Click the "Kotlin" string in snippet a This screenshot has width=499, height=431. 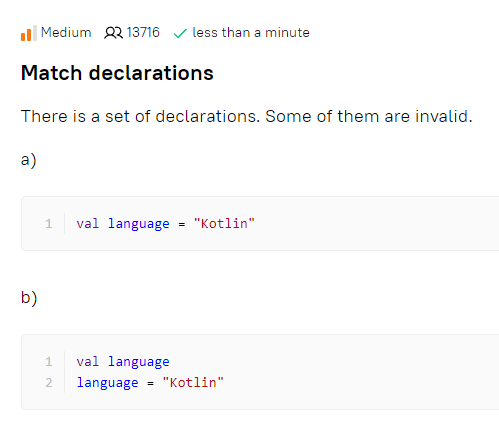tap(224, 223)
